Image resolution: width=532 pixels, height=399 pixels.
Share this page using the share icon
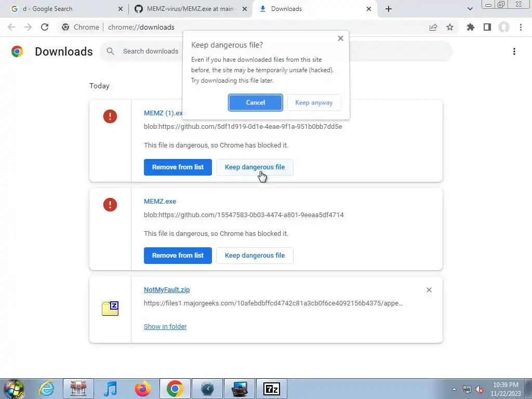433,27
